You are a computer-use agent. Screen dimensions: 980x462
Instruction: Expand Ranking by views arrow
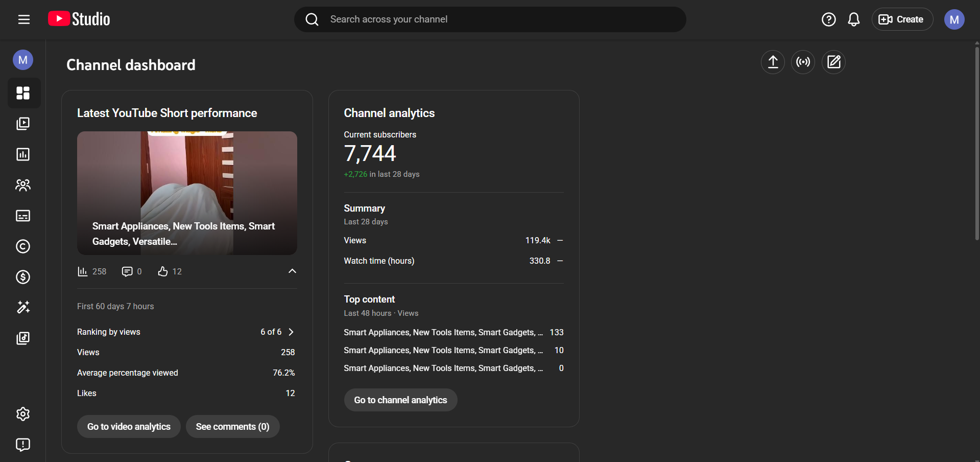pyautogui.click(x=291, y=332)
